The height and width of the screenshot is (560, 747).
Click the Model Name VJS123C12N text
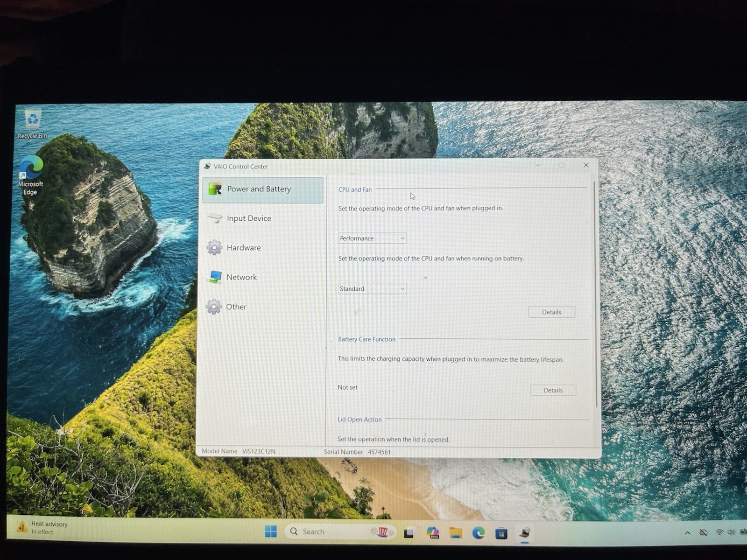pyautogui.click(x=239, y=451)
